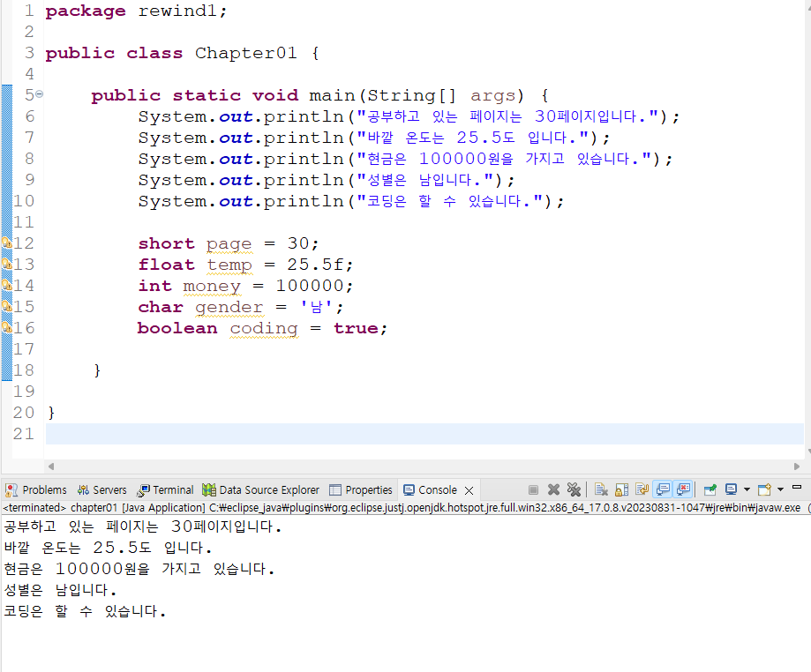
Task: Click console output '코딩은 할 수 있습니다.'
Action: click(85, 611)
